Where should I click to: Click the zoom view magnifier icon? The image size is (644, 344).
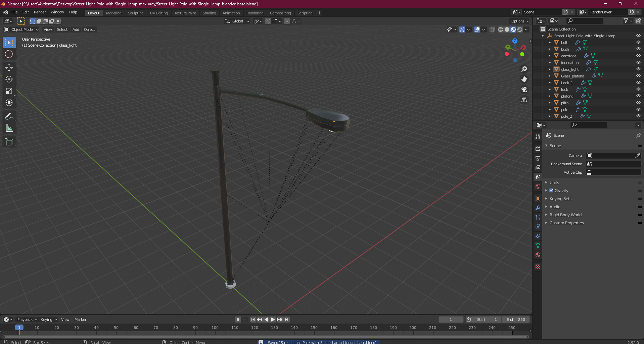[x=524, y=69]
